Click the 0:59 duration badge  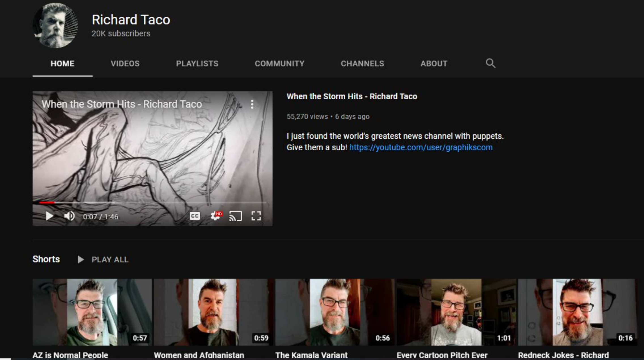[x=261, y=338]
